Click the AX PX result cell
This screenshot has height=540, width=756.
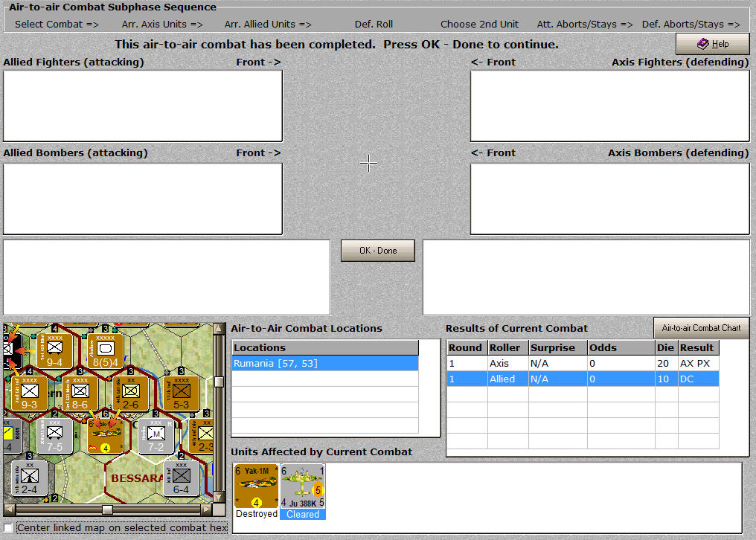(699, 364)
